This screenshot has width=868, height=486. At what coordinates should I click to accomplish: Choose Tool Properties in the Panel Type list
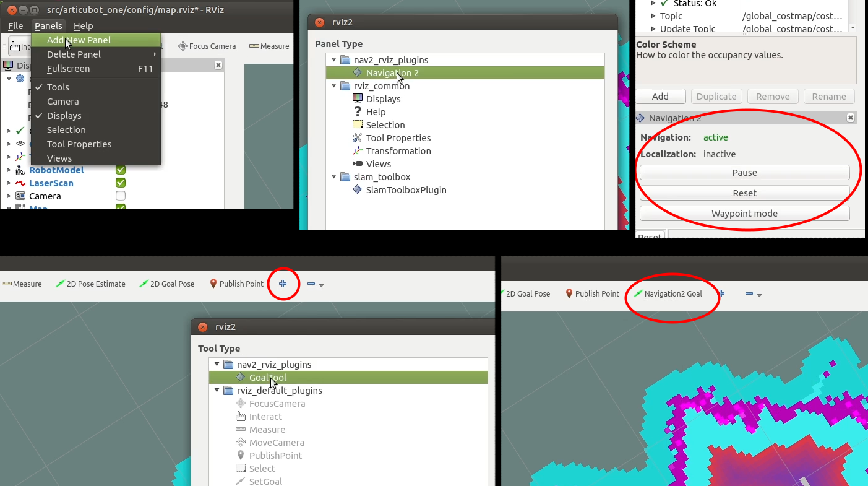(398, 138)
